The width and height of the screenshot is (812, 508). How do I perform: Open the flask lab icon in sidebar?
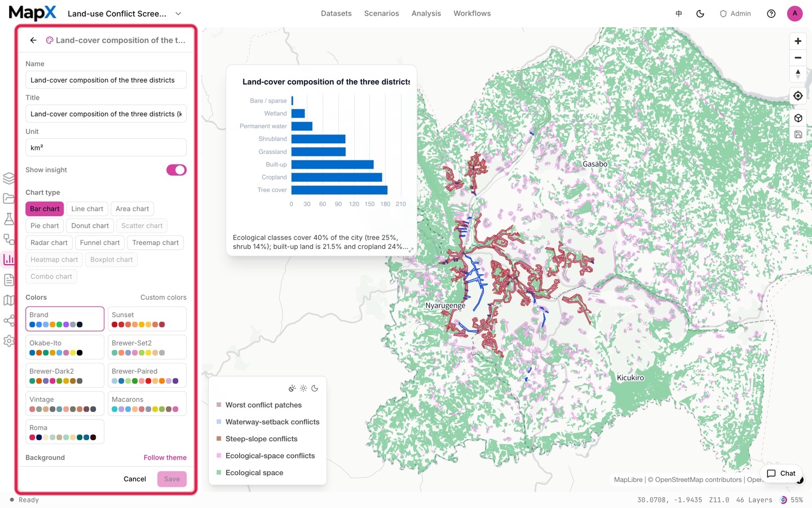[x=8, y=218]
